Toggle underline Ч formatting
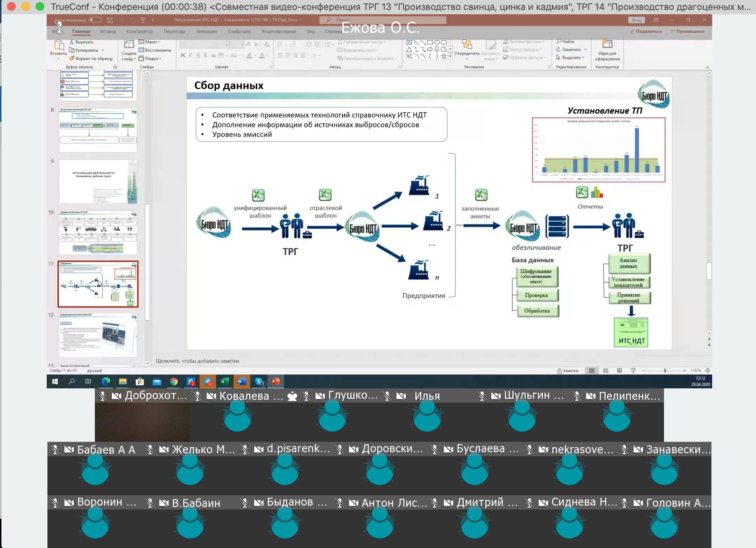Screen dimensions: 756x548 pyautogui.click(x=198, y=55)
